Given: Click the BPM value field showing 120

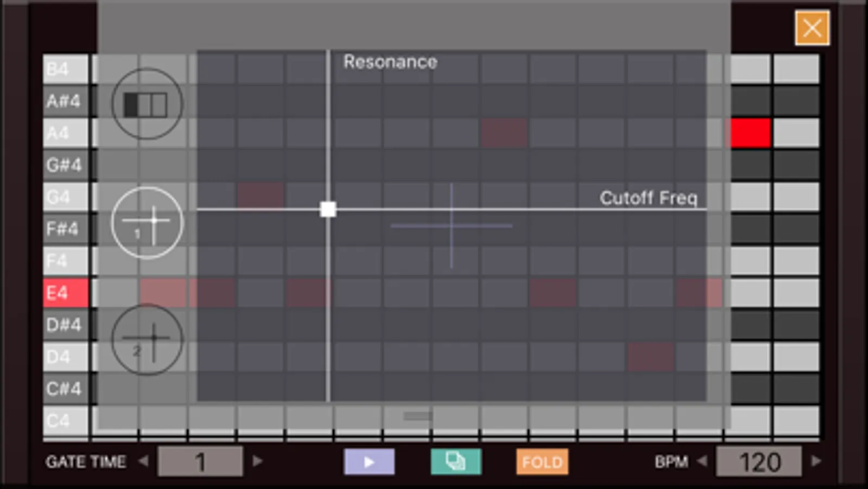Looking at the screenshot, I should pyautogui.click(x=759, y=462).
